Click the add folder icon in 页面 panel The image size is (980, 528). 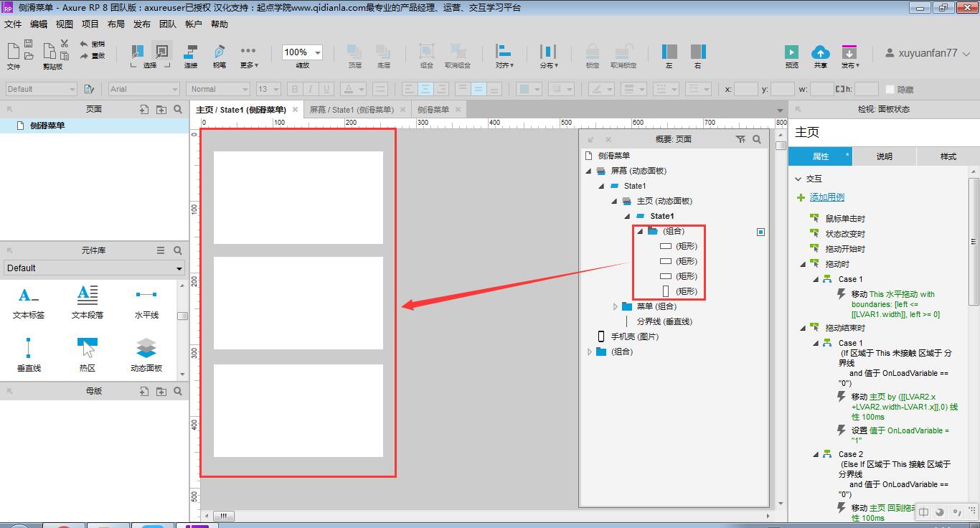(161, 110)
